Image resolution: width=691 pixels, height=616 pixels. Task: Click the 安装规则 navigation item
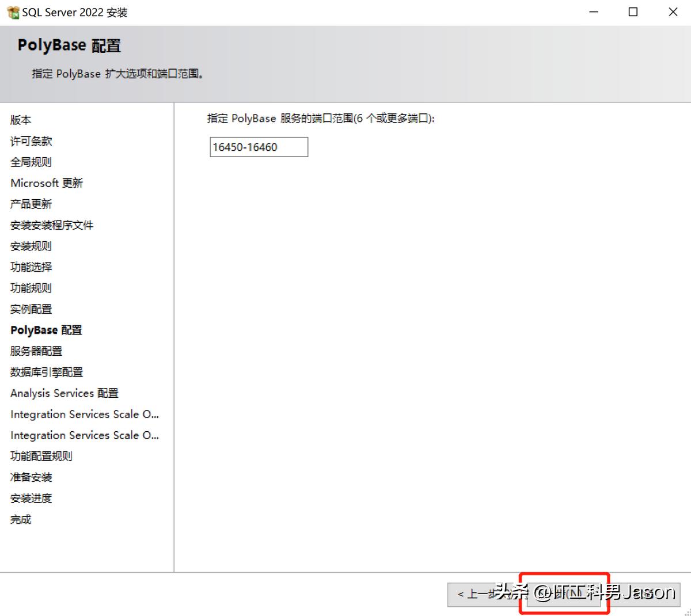pos(31,246)
